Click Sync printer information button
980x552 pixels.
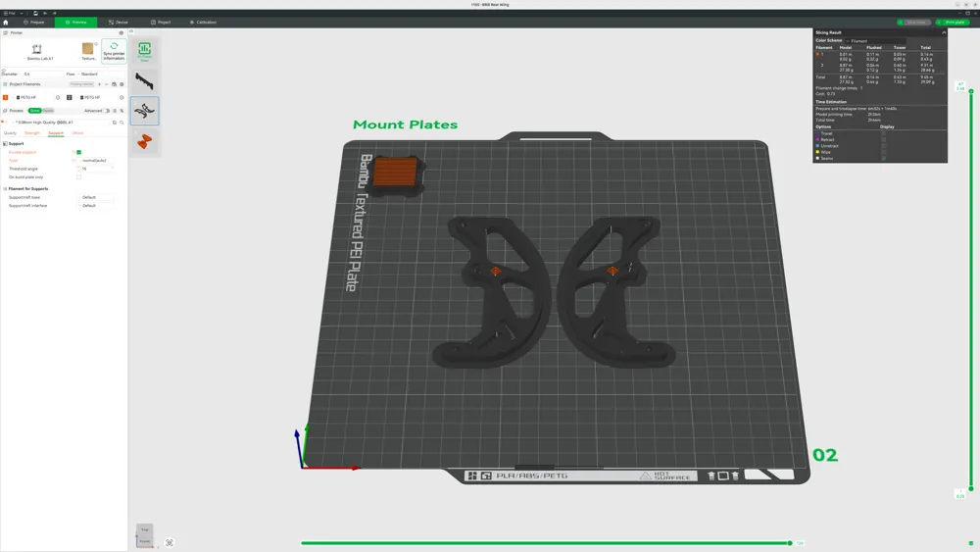point(114,51)
